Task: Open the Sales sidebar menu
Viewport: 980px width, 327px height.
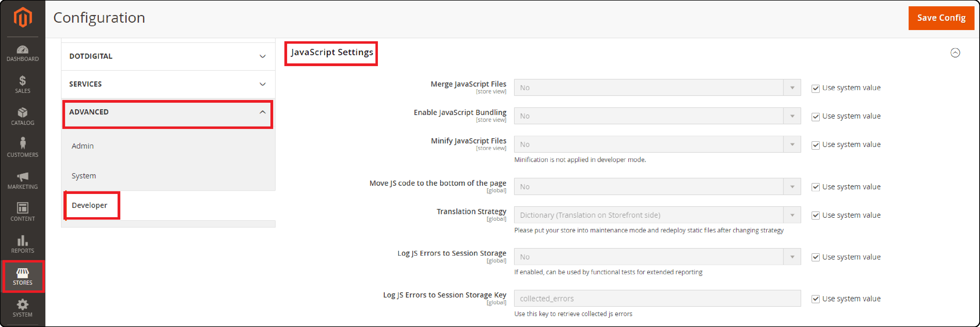Action: (22, 85)
